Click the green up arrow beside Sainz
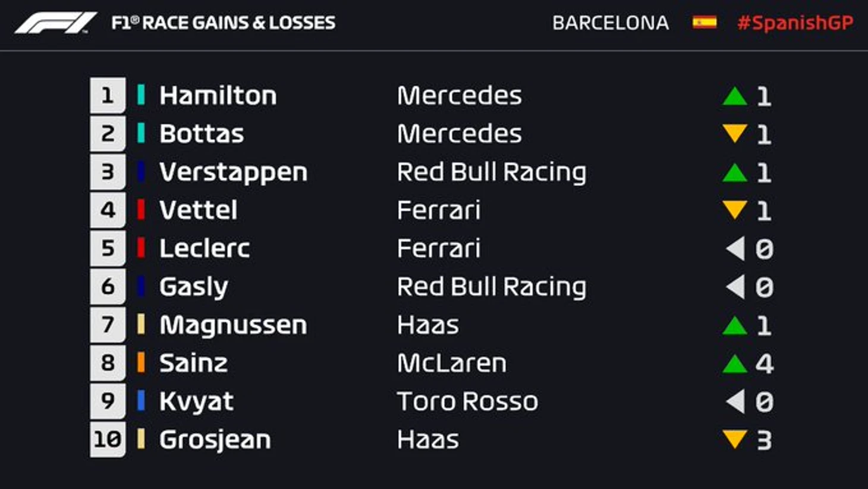This screenshot has width=868, height=489. point(735,363)
